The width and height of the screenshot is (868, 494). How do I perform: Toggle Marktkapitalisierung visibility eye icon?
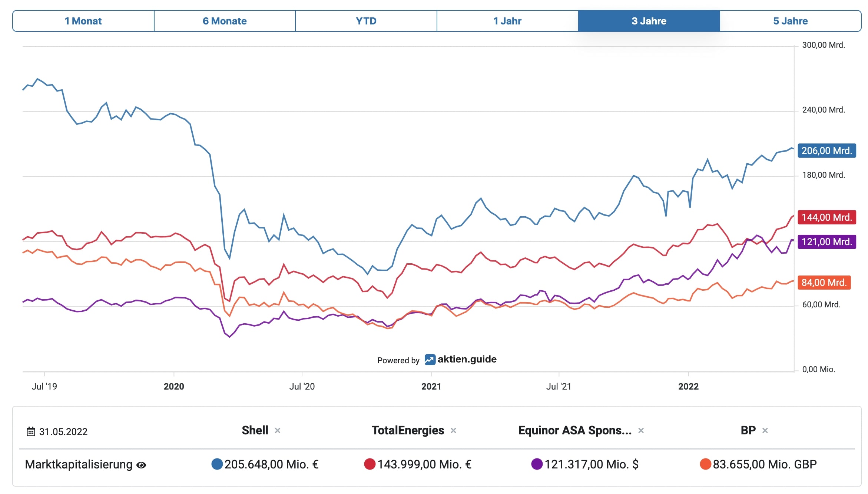(141, 465)
